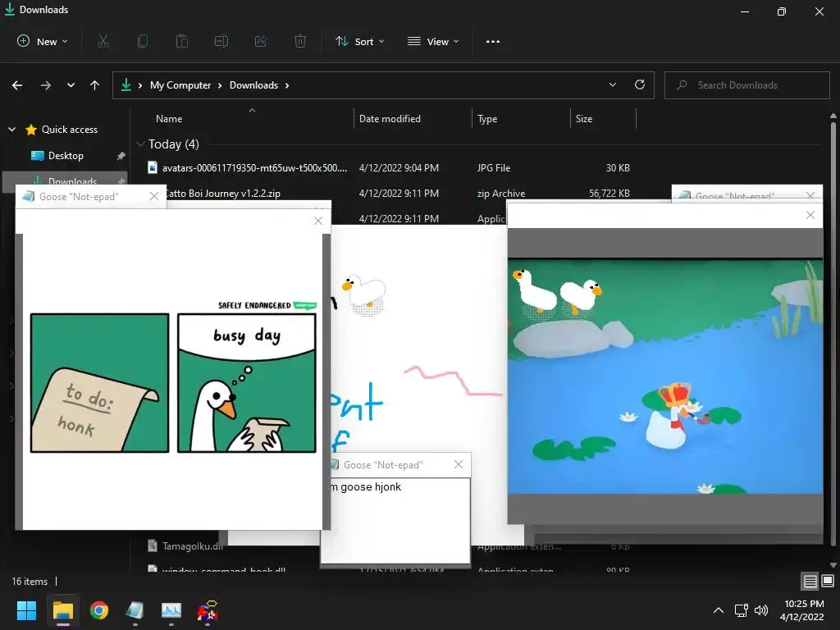Screen dimensions: 840x630
Task: Click the 16 items status text
Action: click(x=30, y=582)
